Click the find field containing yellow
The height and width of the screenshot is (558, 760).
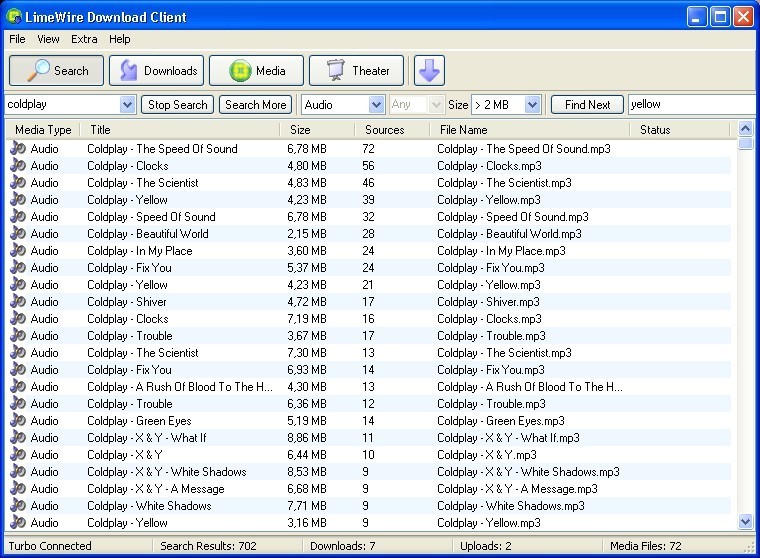[x=693, y=104]
